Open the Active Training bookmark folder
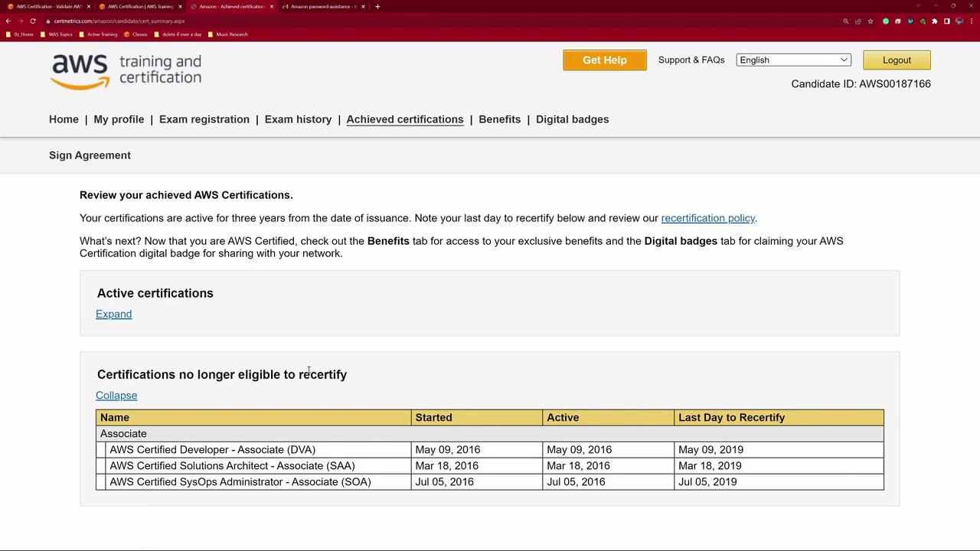Image resolution: width=980 pixels, height=551 pixels. pos(101,34)
